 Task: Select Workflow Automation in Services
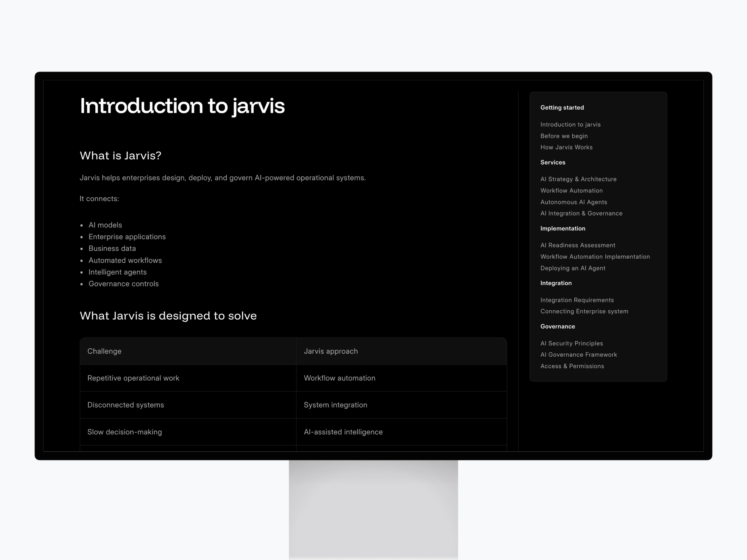click(572, 191)
